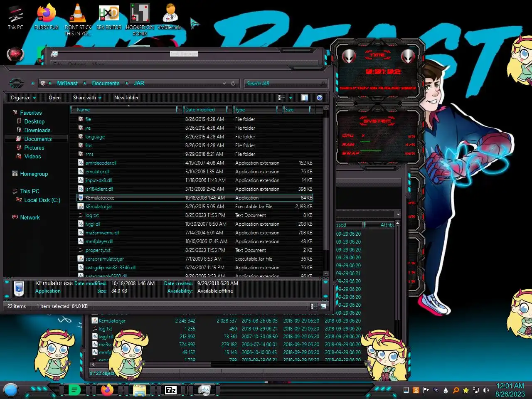Select Videos in the navigation pane
This screenshot has height=399, width=532.
tap(32, 157)
